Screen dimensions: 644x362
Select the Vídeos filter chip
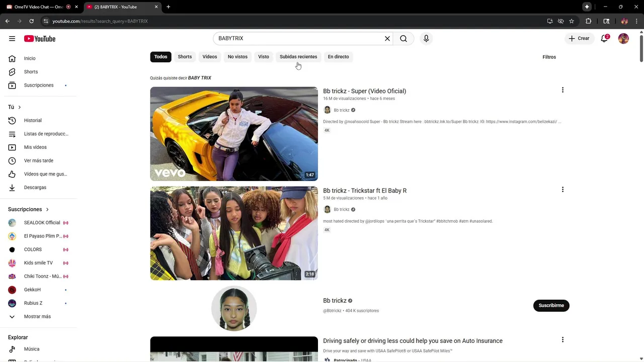click(210, 57)
